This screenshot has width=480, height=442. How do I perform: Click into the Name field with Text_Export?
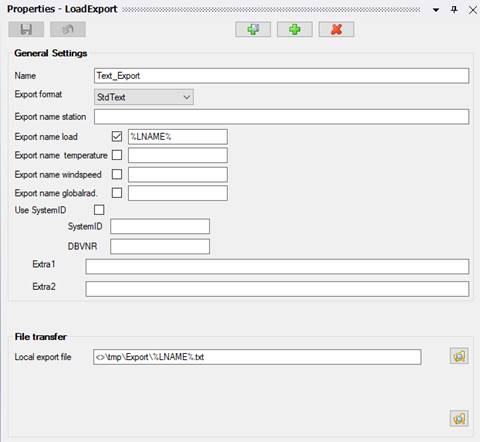click(x=281, y=76)
